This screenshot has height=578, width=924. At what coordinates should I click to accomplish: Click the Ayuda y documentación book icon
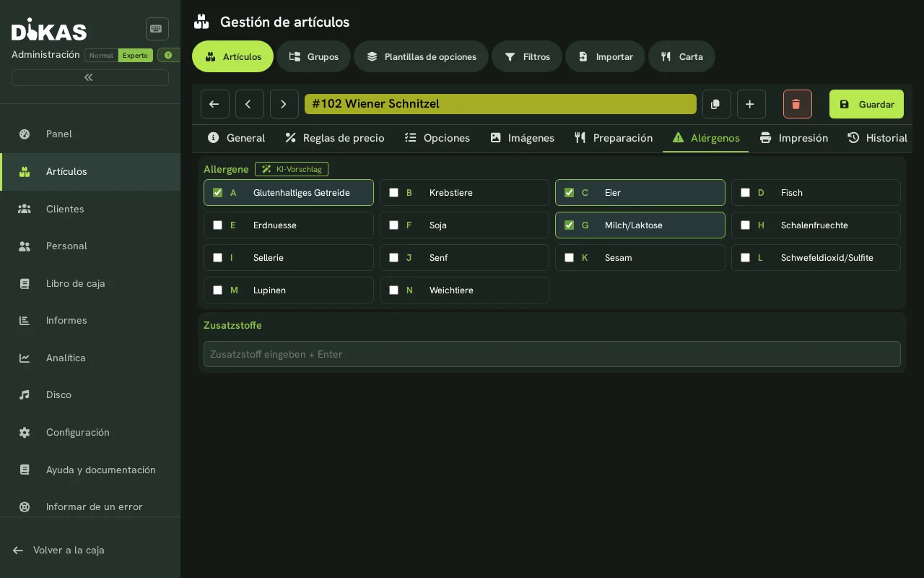tap(25, 470)
